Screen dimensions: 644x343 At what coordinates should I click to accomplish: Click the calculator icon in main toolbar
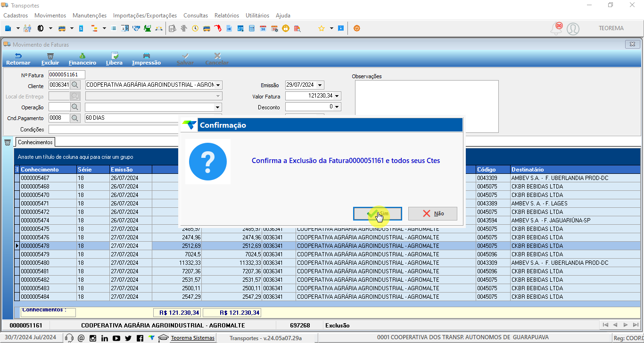coord(252,28)
